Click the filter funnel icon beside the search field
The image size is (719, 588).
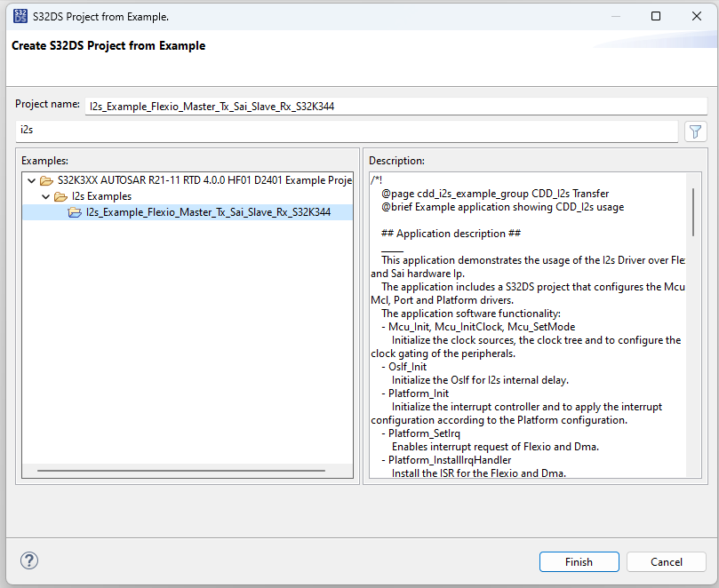point(695,131)
